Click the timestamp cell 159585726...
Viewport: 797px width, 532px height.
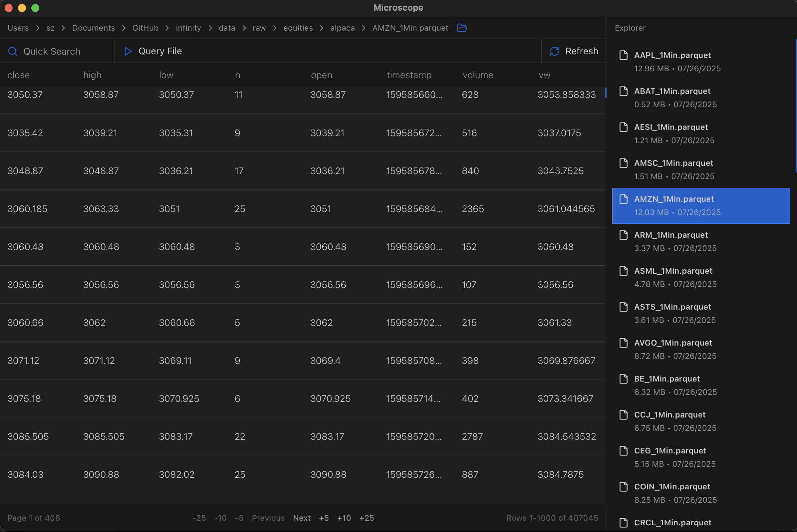(414, 474)
